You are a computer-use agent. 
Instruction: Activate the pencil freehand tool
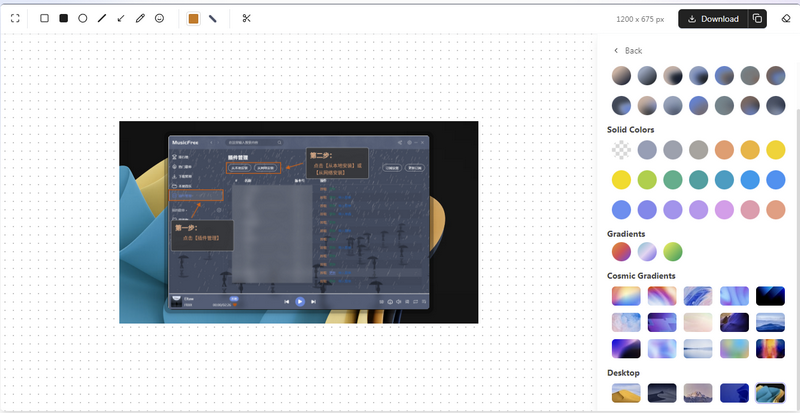pyautogui.click(x=140, y=18)
